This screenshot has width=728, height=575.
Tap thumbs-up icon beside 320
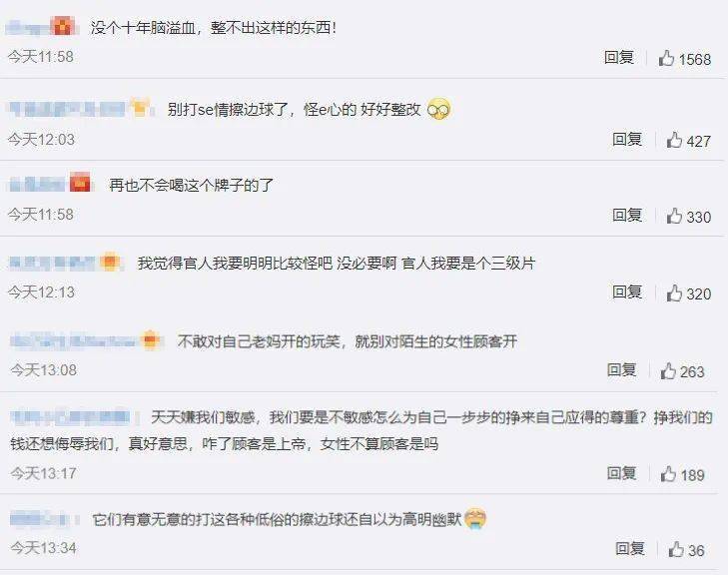(674, 292)
